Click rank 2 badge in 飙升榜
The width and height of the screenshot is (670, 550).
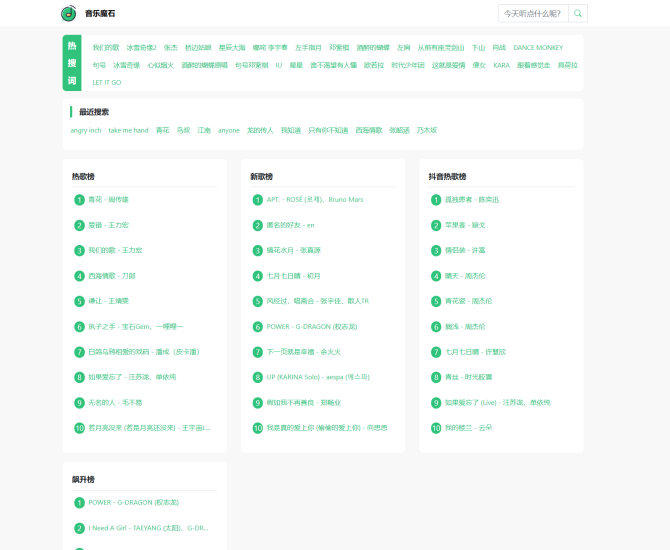tap(79, 528)
